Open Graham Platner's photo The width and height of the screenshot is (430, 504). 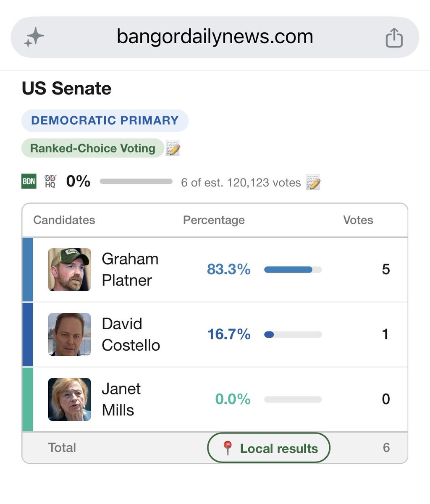coord(69,270)
